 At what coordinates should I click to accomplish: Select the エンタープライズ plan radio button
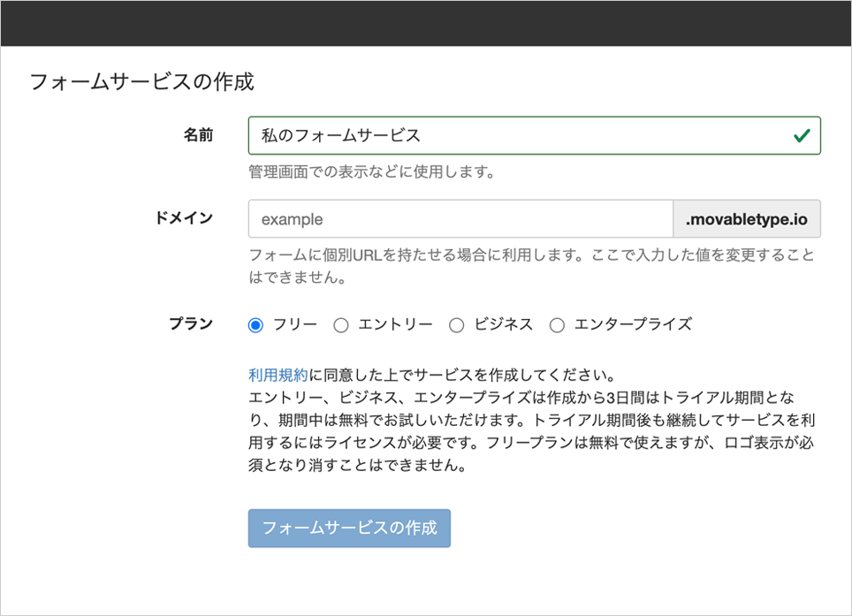pyautogui.click(x=557, y=325)
